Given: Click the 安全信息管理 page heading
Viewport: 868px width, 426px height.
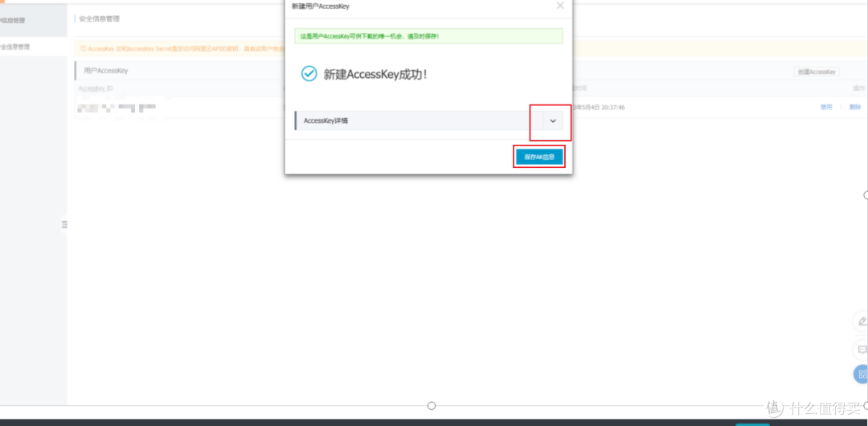Looking at the screenshot, I should pos(99,18).
